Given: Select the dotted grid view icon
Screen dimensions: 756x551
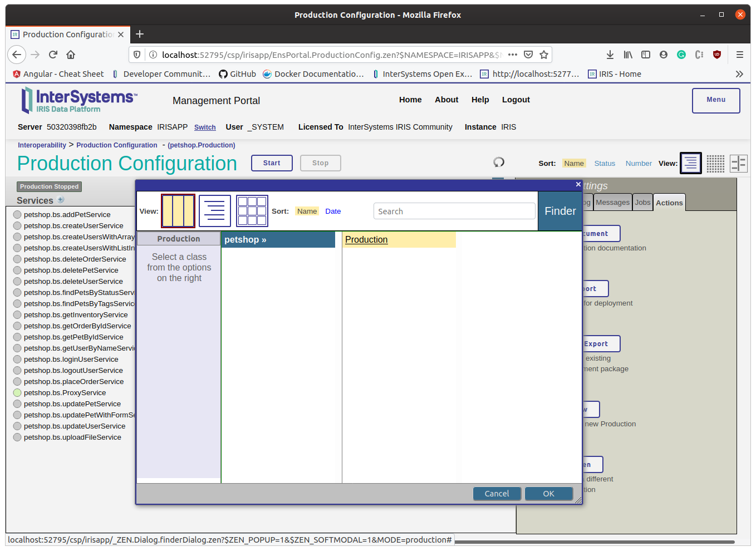Looking at the screenshot, I should (x=715, y=163).
